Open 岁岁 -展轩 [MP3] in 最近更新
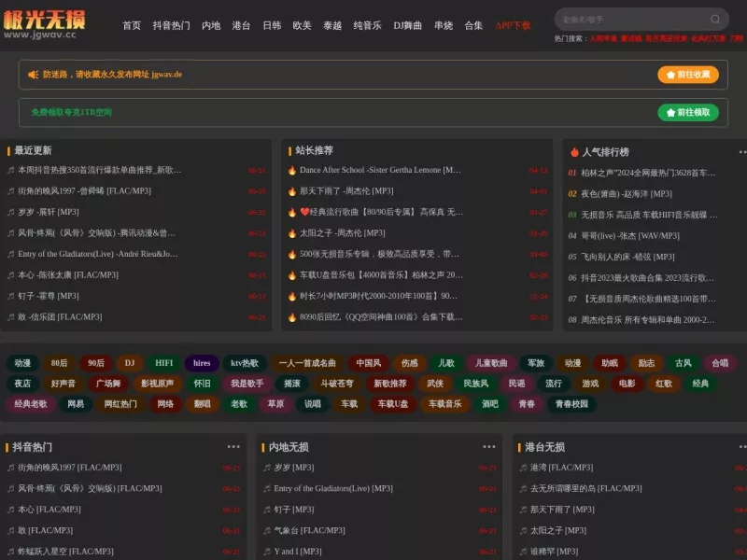Screen dimensions: 747x560 49,212
